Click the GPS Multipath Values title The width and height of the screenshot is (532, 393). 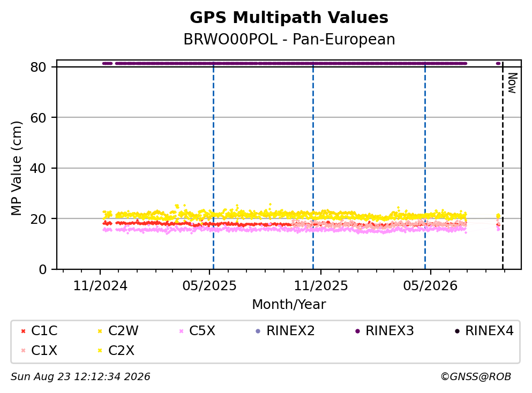pos(289,18)
